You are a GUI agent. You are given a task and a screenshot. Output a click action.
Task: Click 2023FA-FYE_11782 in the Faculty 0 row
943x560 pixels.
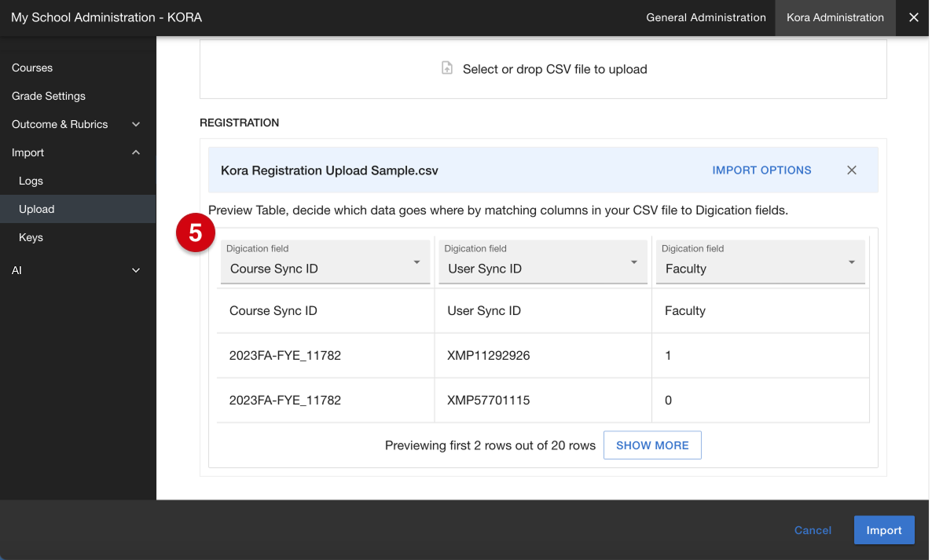[325, 401]
